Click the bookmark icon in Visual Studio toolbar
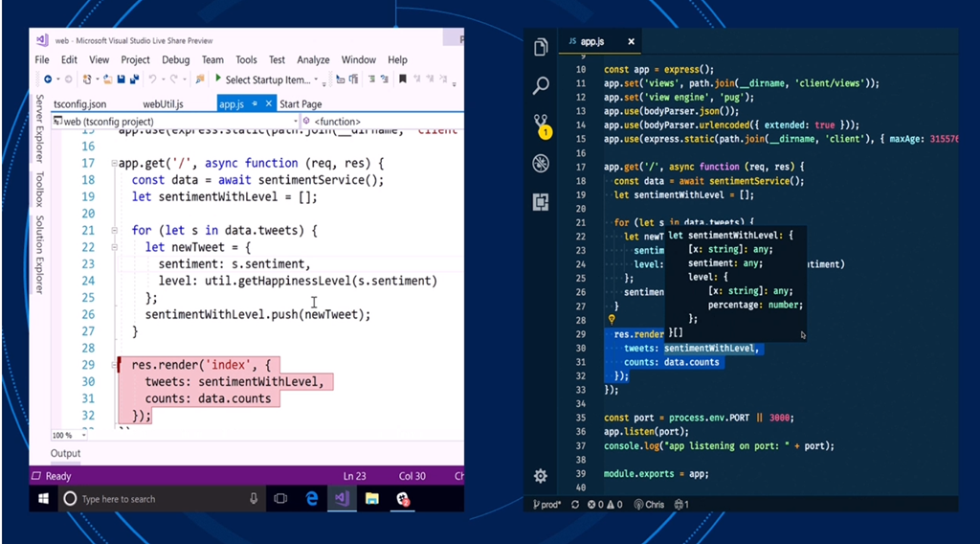Screen dimensions: 980x544 click(x=403, y=79)
